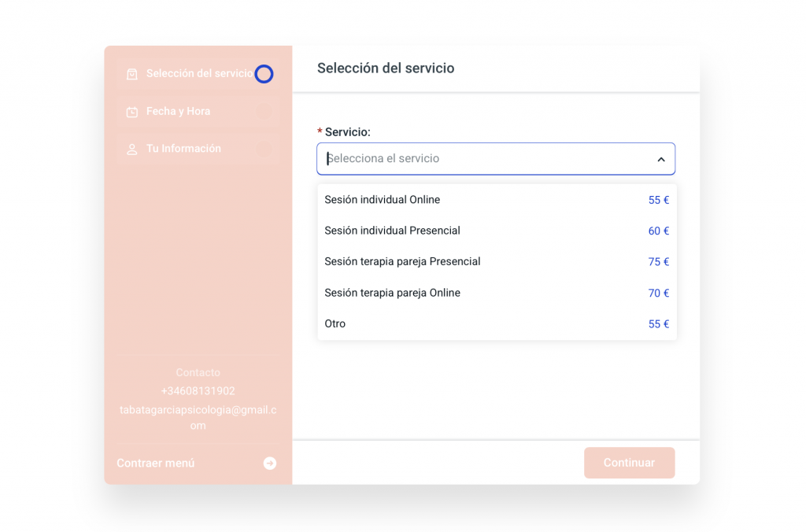
Task: Click the calendar icon beside Fecha y Hora
Action: 132,112
